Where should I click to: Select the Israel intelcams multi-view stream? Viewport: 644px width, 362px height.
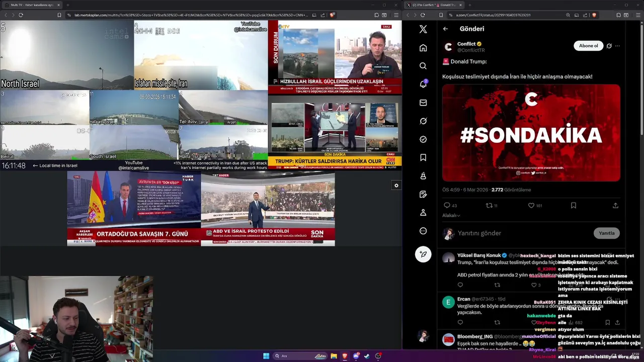tap(134, 95)
